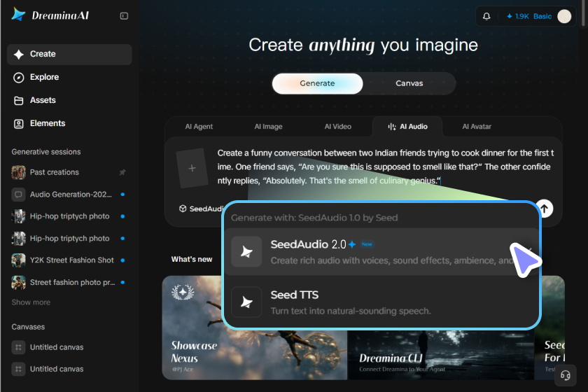This screenshot has width=588, height=392.
Task: Open Audio Generation-202... session
Action: (69, 195)
